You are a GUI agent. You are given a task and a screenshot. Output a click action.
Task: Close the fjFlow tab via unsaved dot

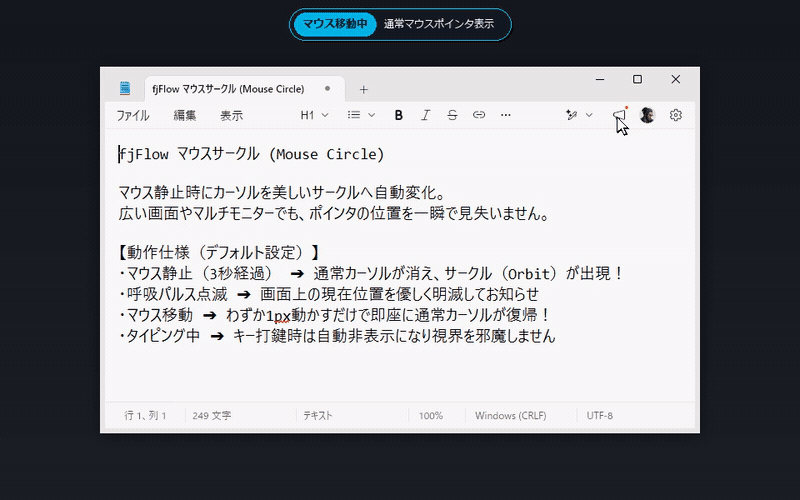pyautogui.click(x=328, y=89)
